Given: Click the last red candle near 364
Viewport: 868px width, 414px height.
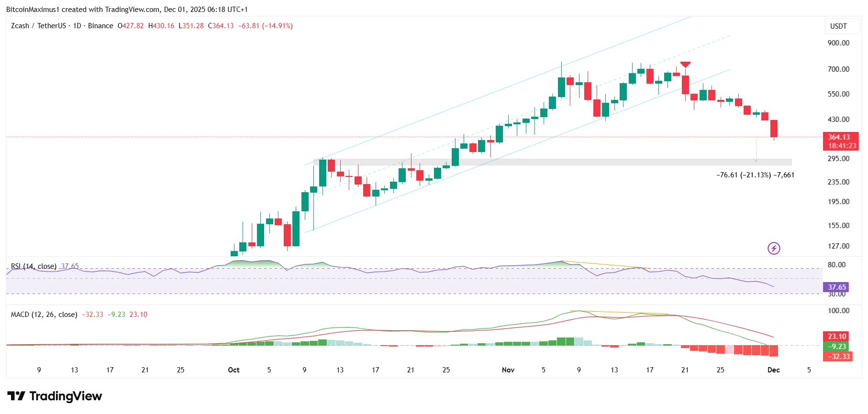Looking at the screenshot, I should coord(774,129).
